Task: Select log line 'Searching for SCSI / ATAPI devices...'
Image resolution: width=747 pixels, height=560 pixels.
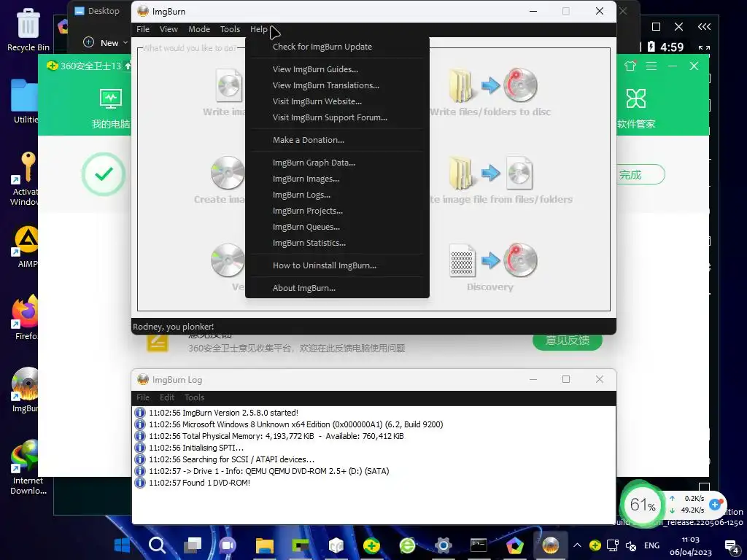Action: click(231, 459)
